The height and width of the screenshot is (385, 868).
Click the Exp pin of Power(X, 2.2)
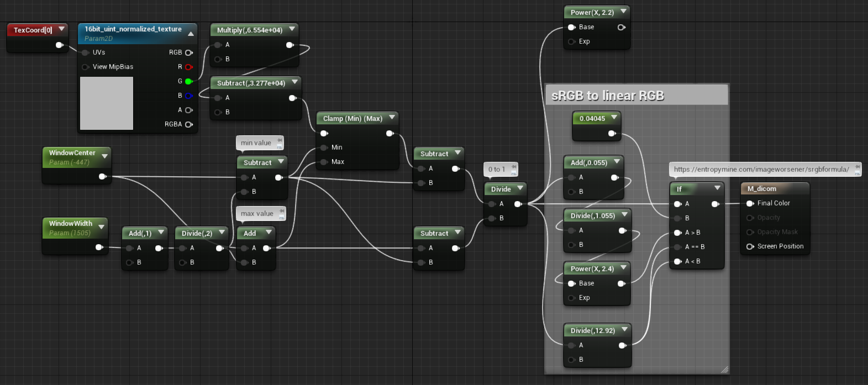tap(572, 41)
